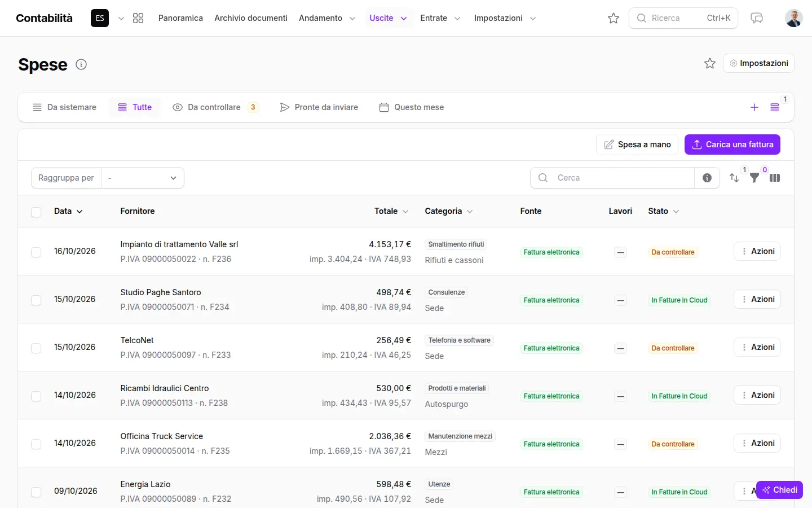
Task: Add a new view with plus icon
Action: tap(754, 107)
